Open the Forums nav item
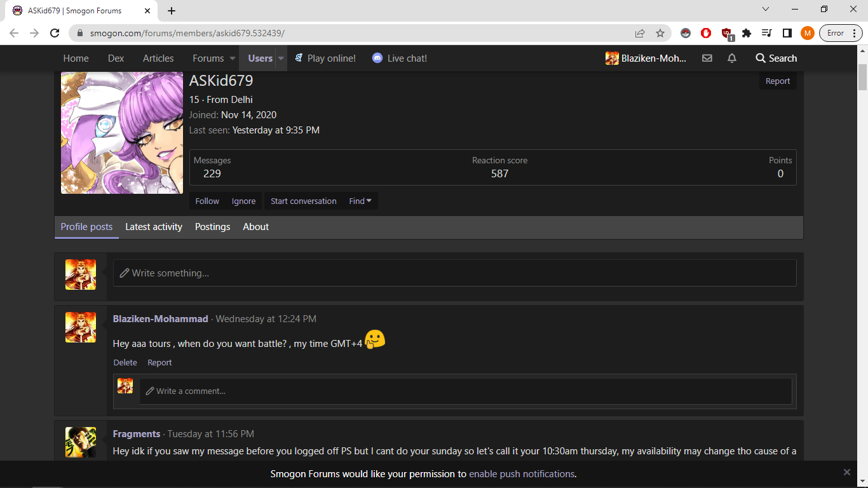Image resolution: width=868 pixels, height=488 pixels. pyautogui.click(x=208, y=58)
